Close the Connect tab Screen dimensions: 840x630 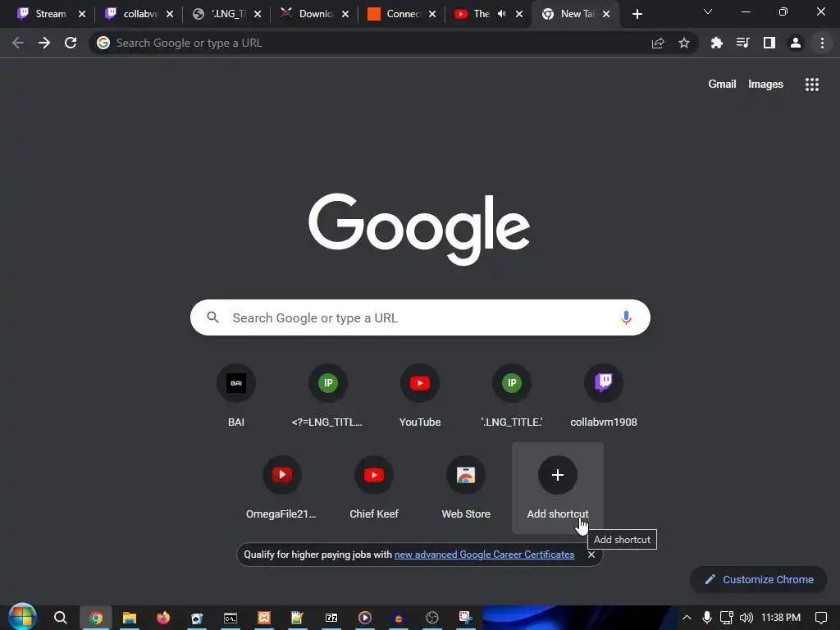[432, 14]
